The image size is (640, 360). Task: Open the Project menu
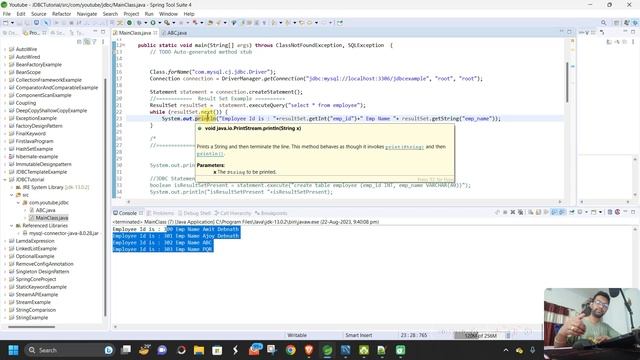coord(131,14)
